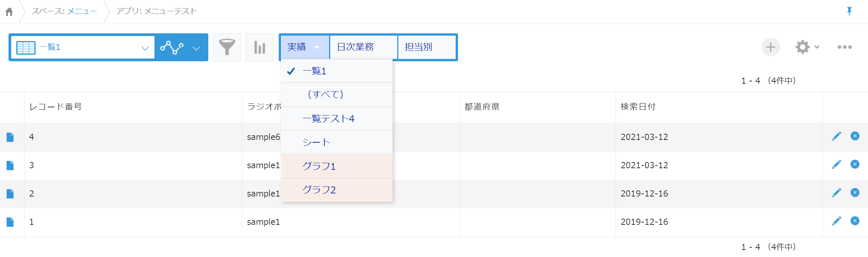
Task: Open the three-dot options menu
Action: [844, 47]
